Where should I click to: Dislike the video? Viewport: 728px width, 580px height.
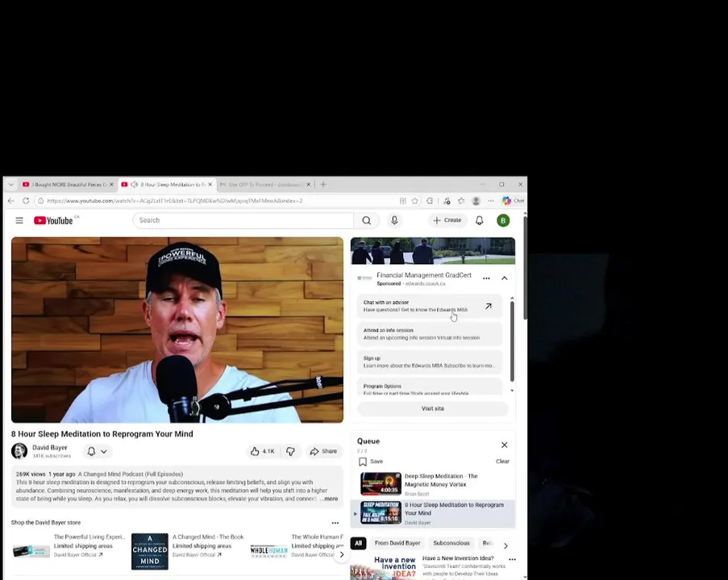click(x=290, y=451)
